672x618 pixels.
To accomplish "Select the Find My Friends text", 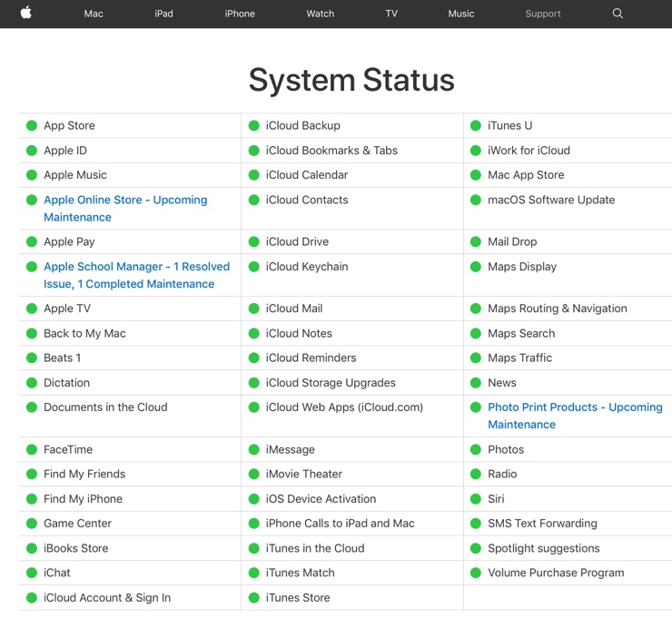I will pos(84,474).
